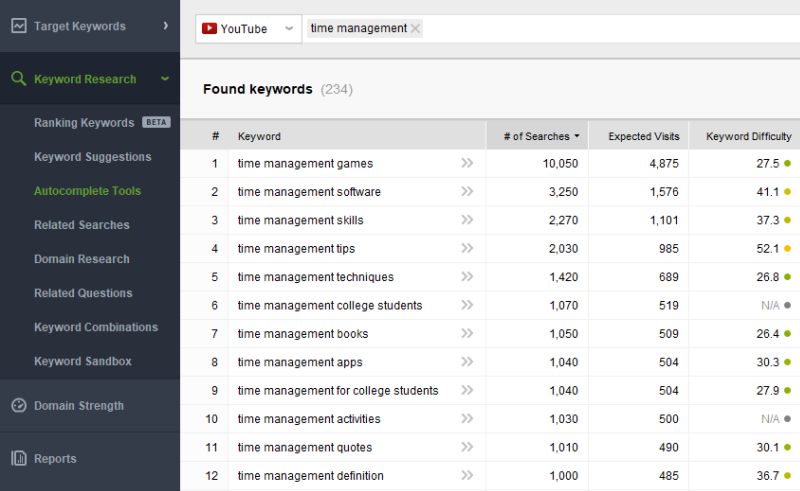Click double-arrow icon for time management quotes
The height and width of the screenshot is (491, 800).
(x=467, y=447)
